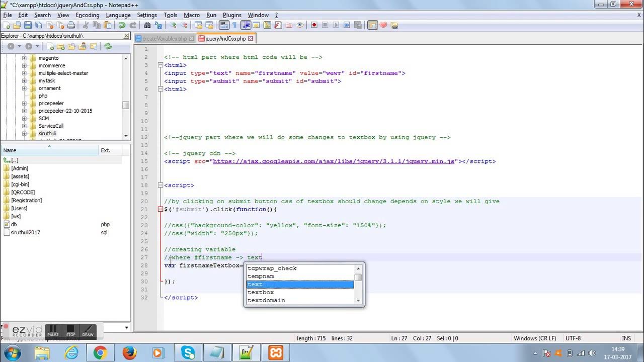Image resolution: width=644 pixels, height=362 pixels.
Task: Click the folder tree scrollbar thumb
Action: [126, 105]
